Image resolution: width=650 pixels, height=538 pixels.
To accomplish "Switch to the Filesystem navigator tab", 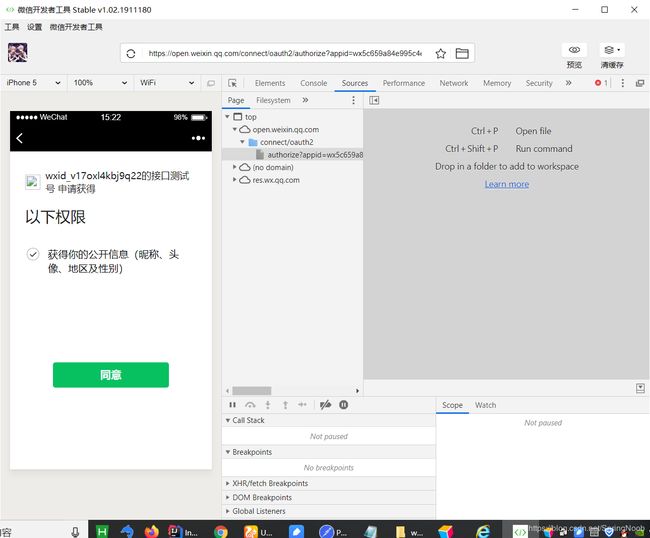I will tap(273, 100).
